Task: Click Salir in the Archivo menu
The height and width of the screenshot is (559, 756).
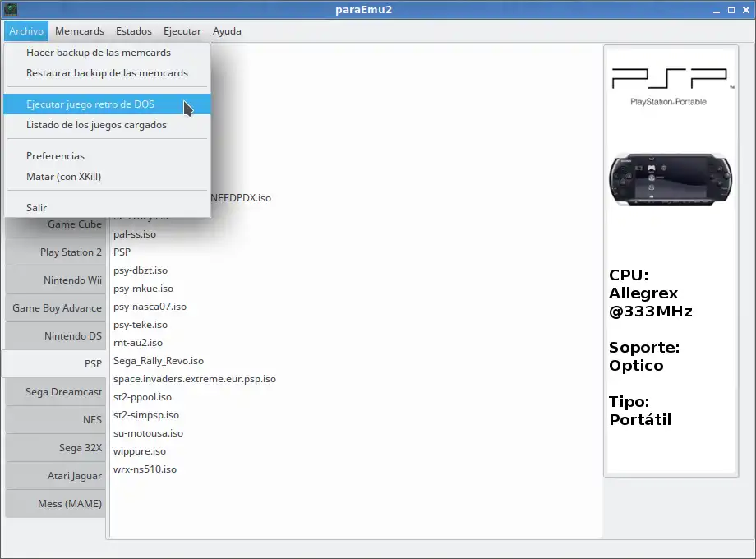Action: [107, 207]
